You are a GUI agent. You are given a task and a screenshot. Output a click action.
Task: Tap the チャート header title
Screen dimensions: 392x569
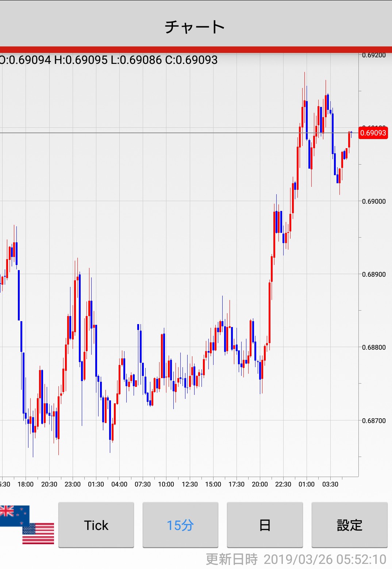coord(195,27)
